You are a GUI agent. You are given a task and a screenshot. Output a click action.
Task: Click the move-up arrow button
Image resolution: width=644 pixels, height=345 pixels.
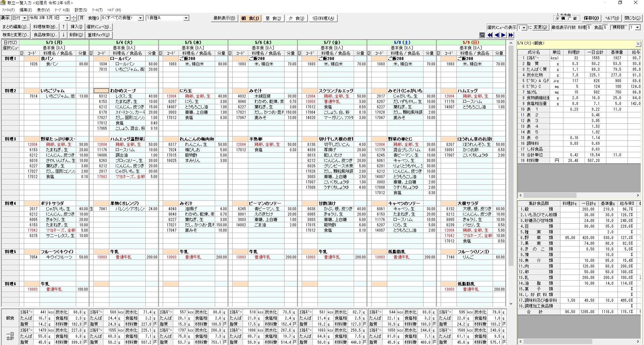(63, 27)
